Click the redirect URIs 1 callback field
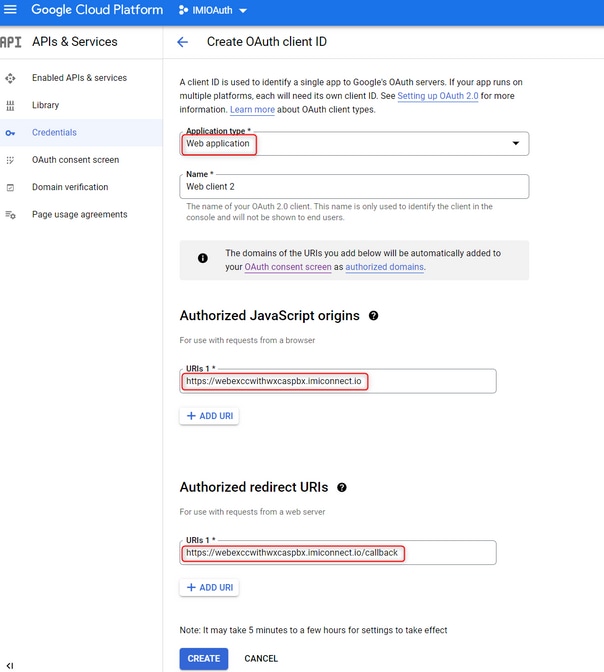This screenshot has height=672, width=604. 338,553
